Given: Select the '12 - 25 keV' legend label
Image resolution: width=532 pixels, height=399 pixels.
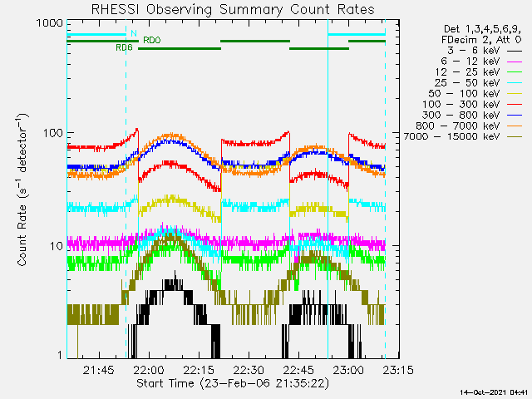Looking at the screenshot, I should (x=467, y=72).
